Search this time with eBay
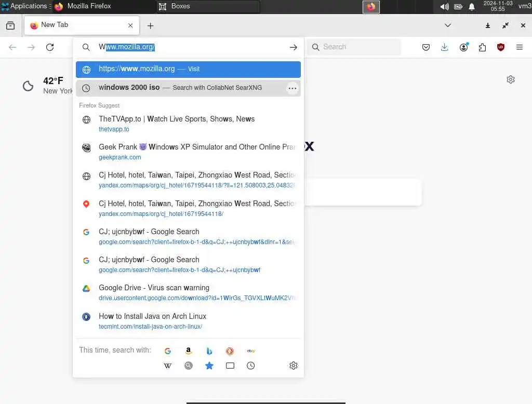This screenshot has width=532, height=404. (251, 351)
